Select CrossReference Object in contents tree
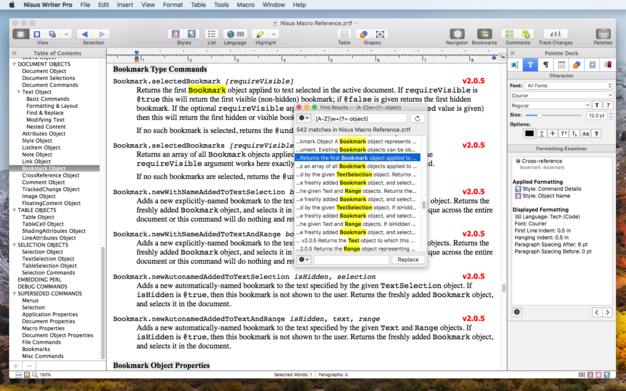 (x=51, y=175)
